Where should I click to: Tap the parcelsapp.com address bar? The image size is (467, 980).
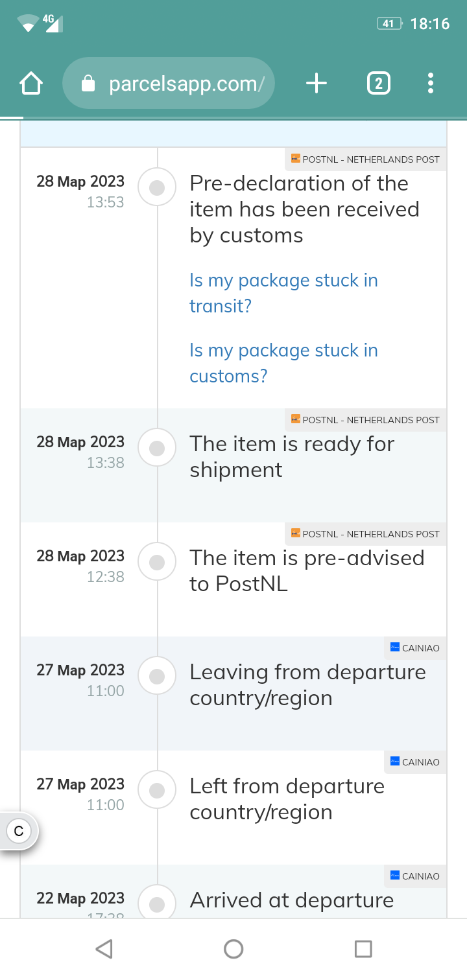point(169,83)
